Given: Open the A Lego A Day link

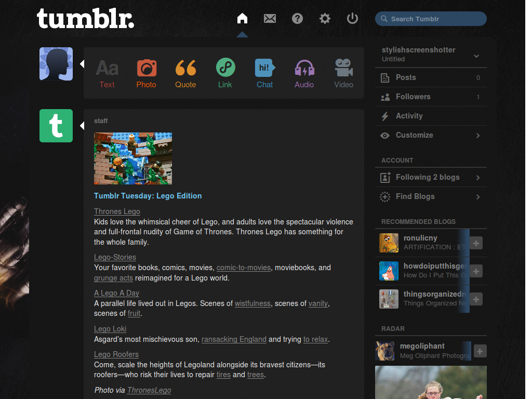Looking at the screenshot, I should pyautogui.click(x=117, y=293).
